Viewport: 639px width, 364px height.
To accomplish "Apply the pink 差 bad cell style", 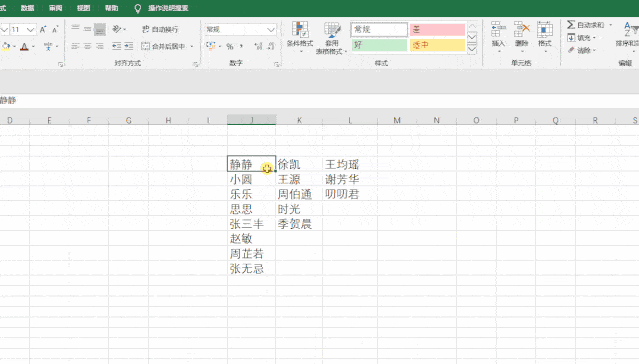I will [x=437, y=29].
